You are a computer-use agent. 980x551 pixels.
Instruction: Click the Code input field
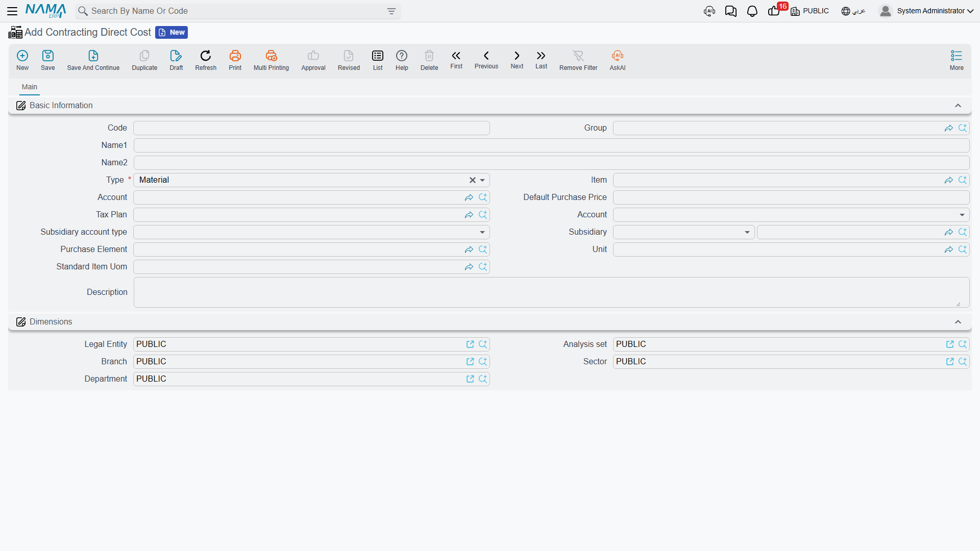coord(311,128)
